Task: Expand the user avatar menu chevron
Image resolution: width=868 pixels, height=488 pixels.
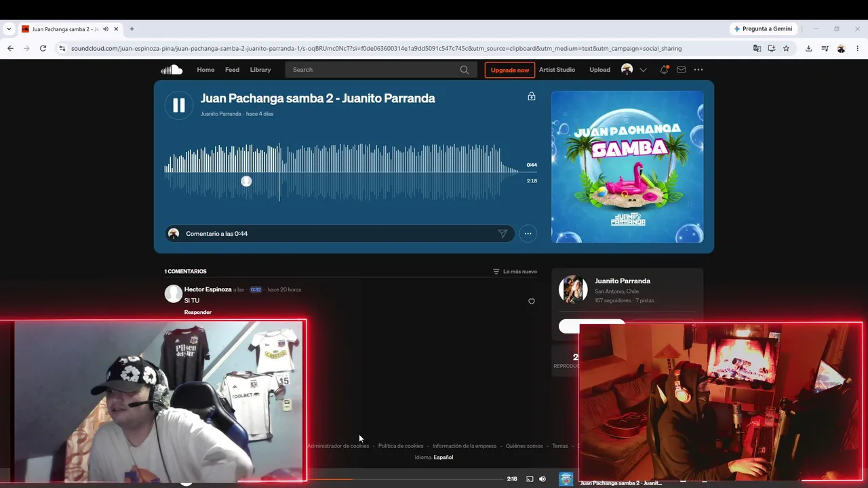Action: click(x=643, y=70)
